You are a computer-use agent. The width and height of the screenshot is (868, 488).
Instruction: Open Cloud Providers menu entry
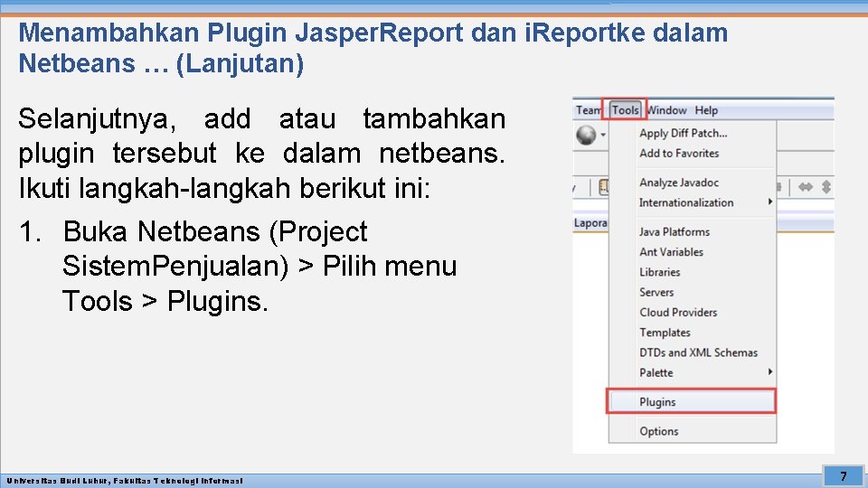click(x=692, y=312)
